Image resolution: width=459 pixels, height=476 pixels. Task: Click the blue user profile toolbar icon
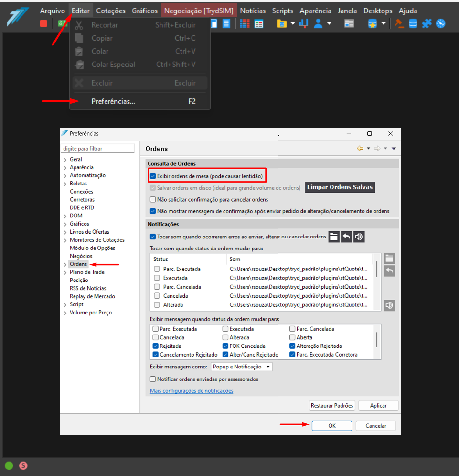click(x=318, y=23)
